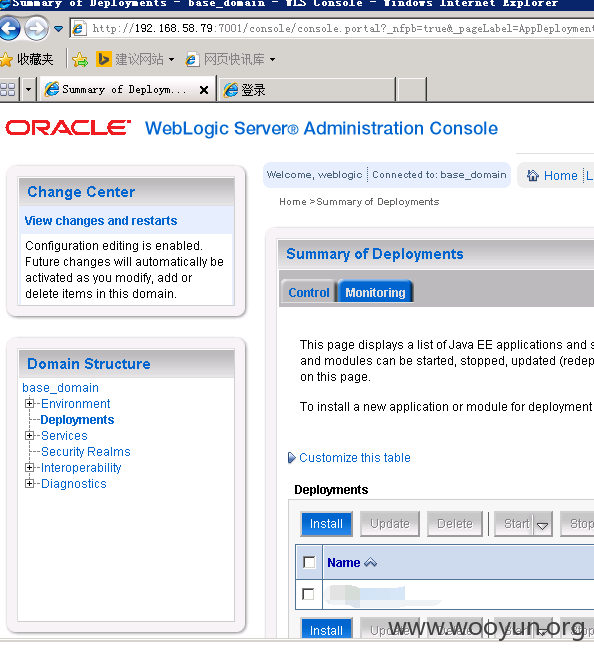The width and height of the screenshot is (594, 656).
Task: Click the page icon in address bar
Action: point(78,28)
